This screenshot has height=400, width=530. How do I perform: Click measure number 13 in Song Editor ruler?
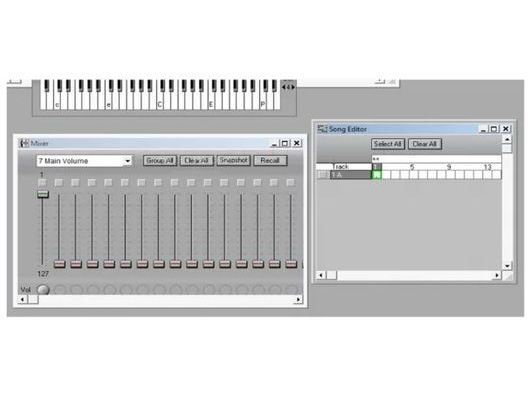(487, 167)
